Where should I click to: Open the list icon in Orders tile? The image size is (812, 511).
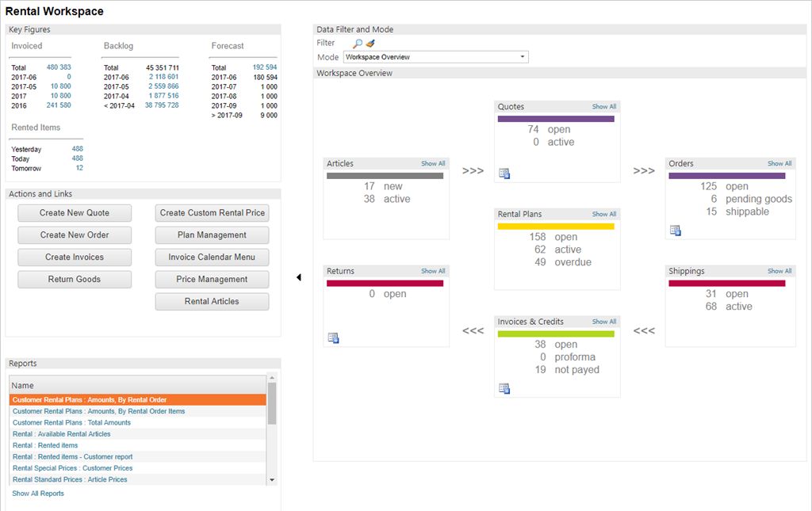pos(676,231)
